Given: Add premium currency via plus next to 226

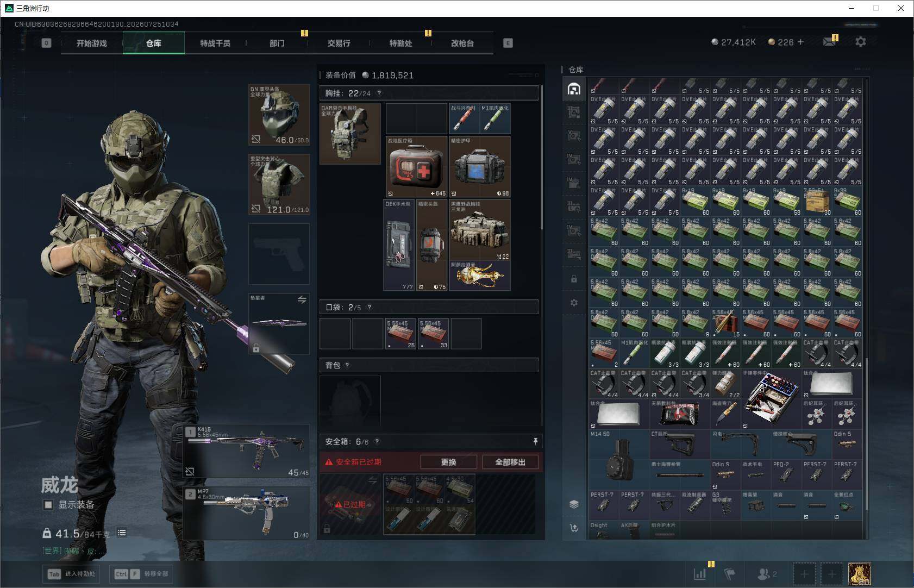Looking at the screenshot, I should pos(800,42).
